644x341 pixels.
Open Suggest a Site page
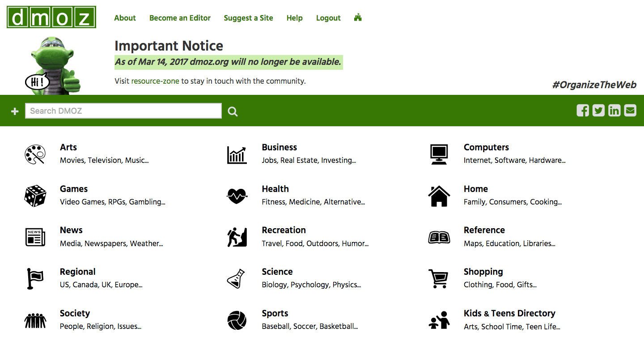[248, 18]
